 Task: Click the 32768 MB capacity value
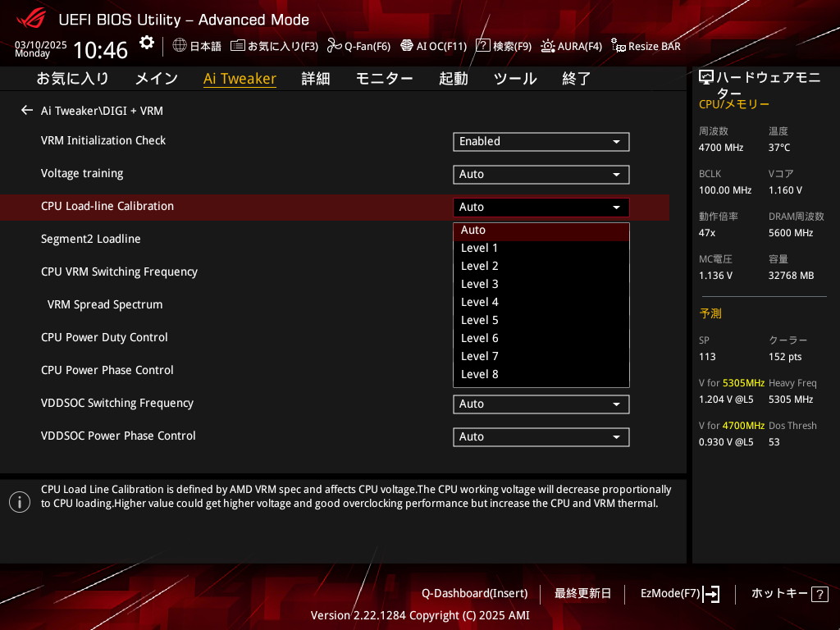(791, 276)
